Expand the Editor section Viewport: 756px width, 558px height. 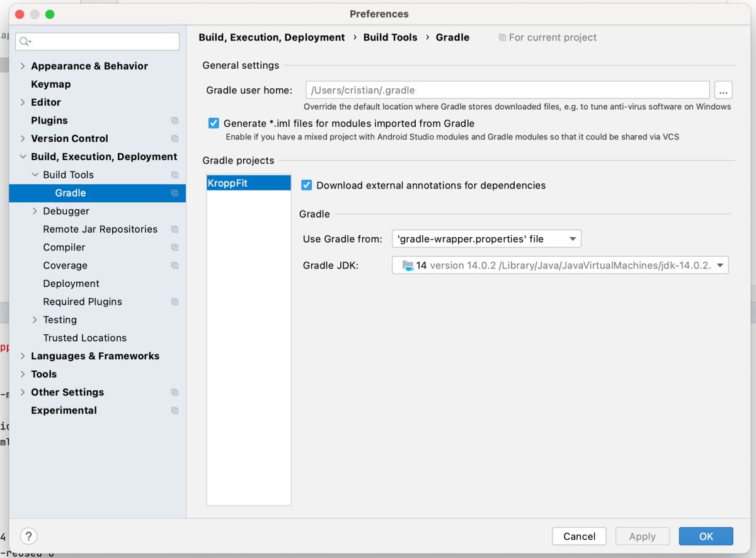click(23, 102)
